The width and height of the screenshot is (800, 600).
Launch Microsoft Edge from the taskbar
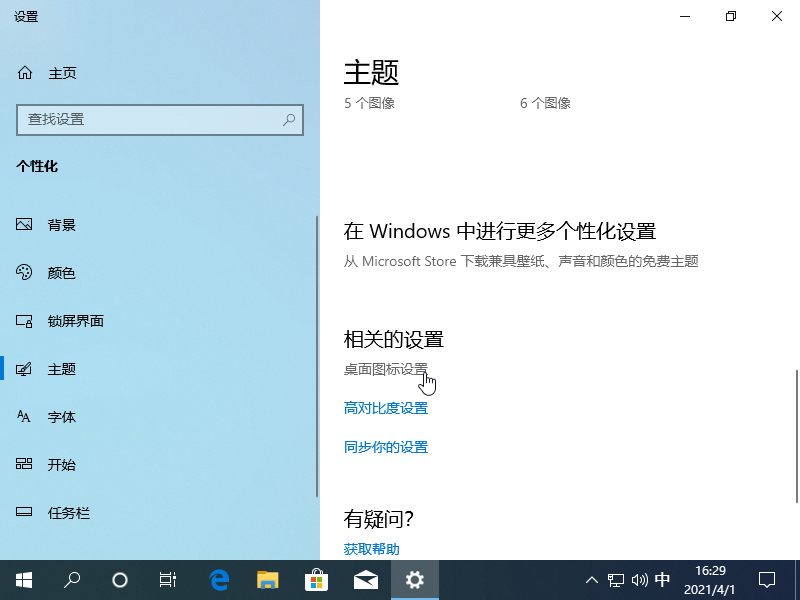pos(219,579)
